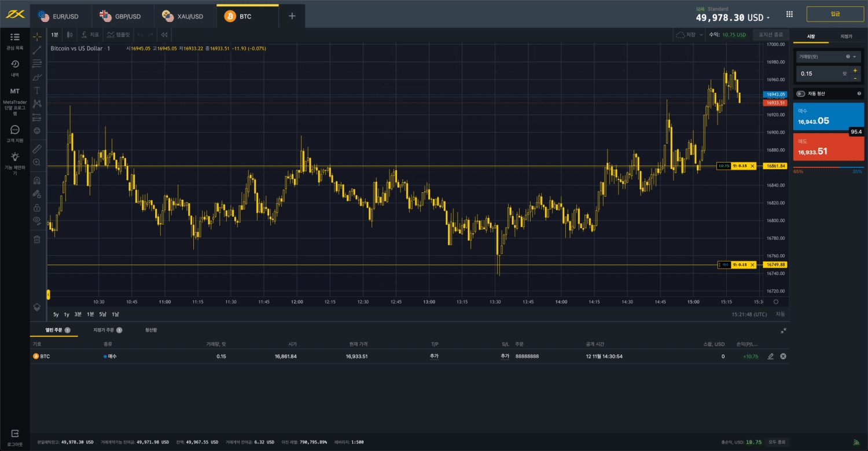This screenshot has width=868, height=451.
Task: Click the chart axis settings gear icon
Action: coord(776,302)
